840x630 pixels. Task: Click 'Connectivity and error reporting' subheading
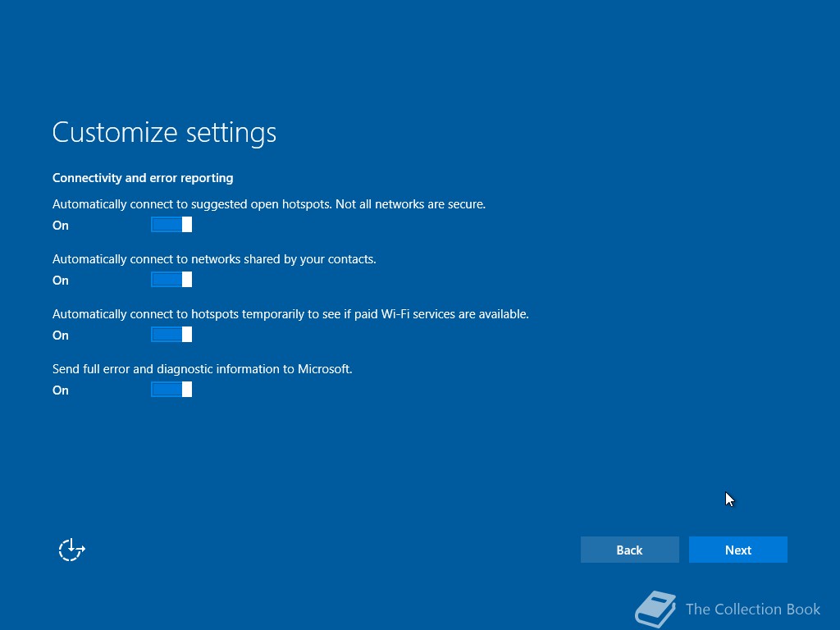tap(143, 178)
